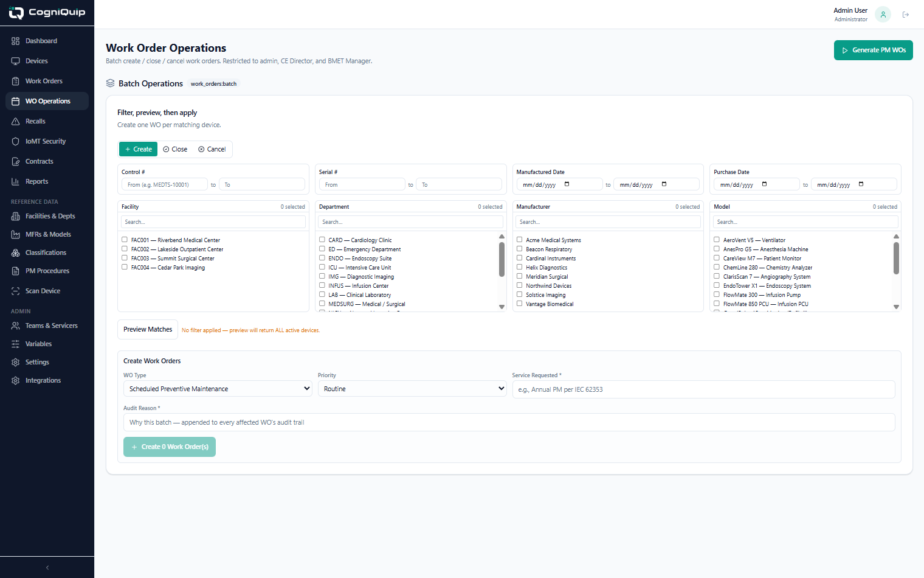Open Teams & Servicers link
Image resolution: width=924 pixels, height=578 pixels.
click(x=47, y=326)
